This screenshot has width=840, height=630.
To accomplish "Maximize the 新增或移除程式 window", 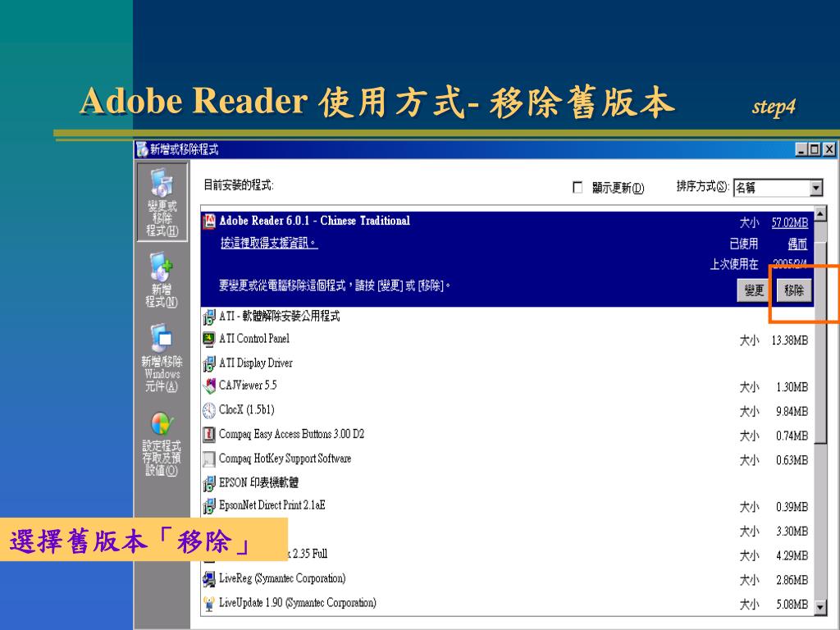I will 815,149.
